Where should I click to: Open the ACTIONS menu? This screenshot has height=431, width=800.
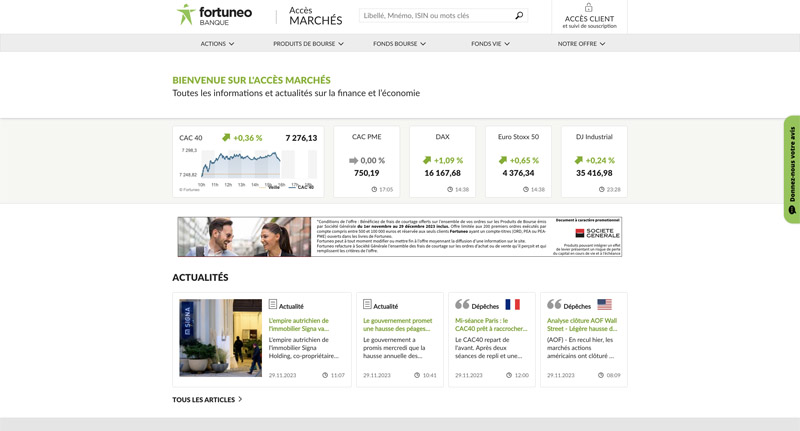pyautogui.click(x=217, y=44)
